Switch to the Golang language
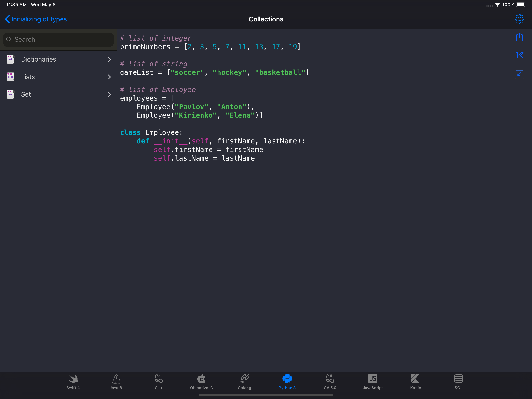The height and width of the screenshot is (399, 532). coord(244,381)
